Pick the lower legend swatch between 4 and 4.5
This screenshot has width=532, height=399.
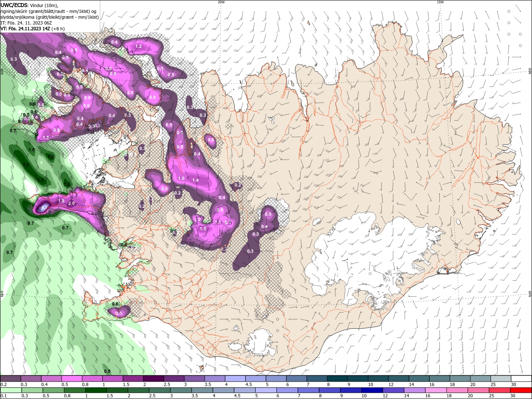(x=223, y=390)
